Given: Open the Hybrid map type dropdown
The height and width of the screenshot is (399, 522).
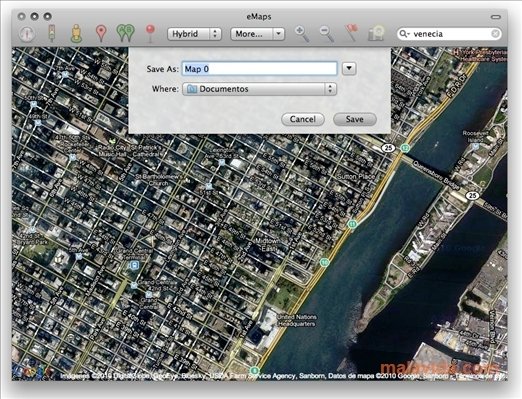Looking at the screenshot, I should point(195,34).
